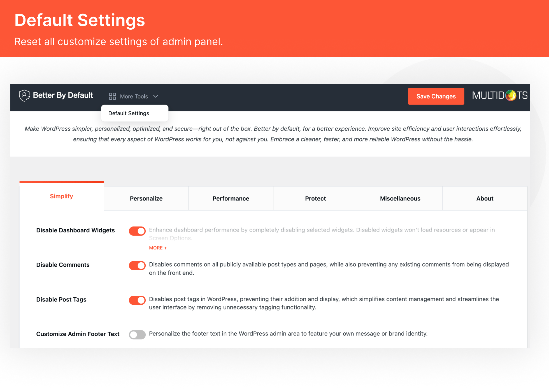Toggle Disable Dashboard Widgets off
Image resolution: width=549 pixels, height=392 pixels.
[x=137, y=231]
